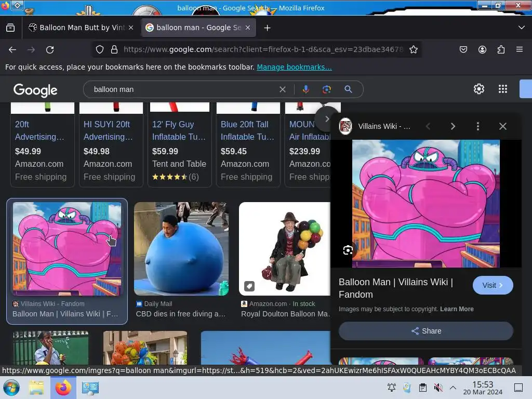Click the site security padlock icon
The image size is (532, 399).
point(114,49)
